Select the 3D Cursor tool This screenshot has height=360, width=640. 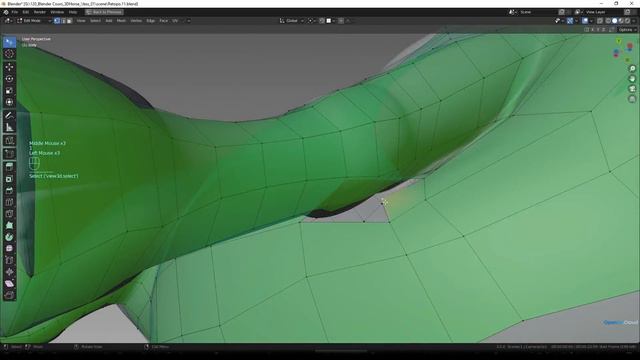[x=9, y=54]
